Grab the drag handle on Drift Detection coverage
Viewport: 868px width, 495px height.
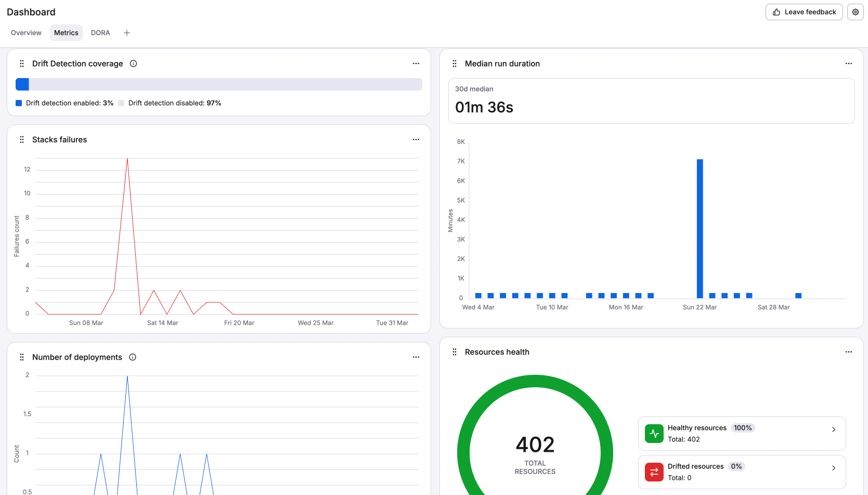21,63
